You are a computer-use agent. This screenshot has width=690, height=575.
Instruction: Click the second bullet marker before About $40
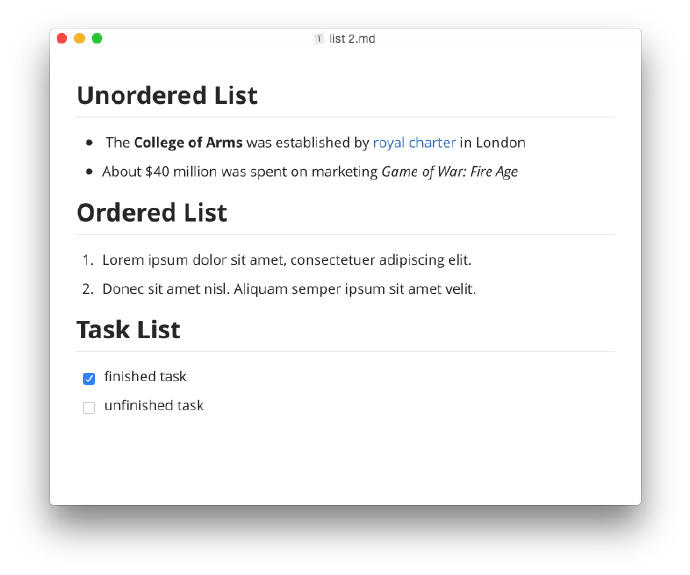(90, 172)
